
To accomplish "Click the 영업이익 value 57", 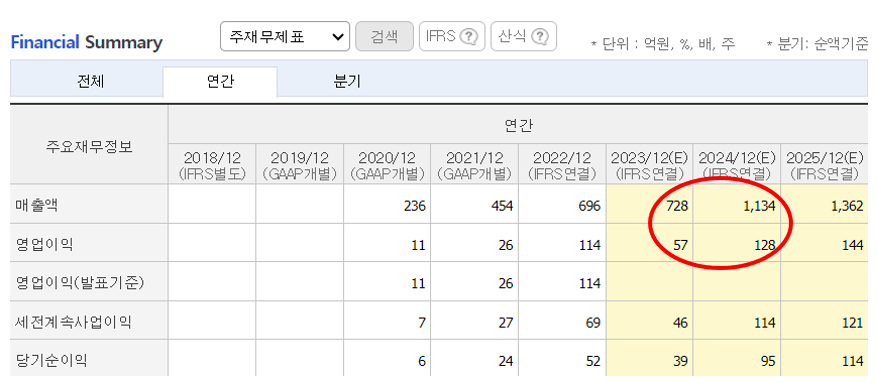I will click(x=681, y=245).
